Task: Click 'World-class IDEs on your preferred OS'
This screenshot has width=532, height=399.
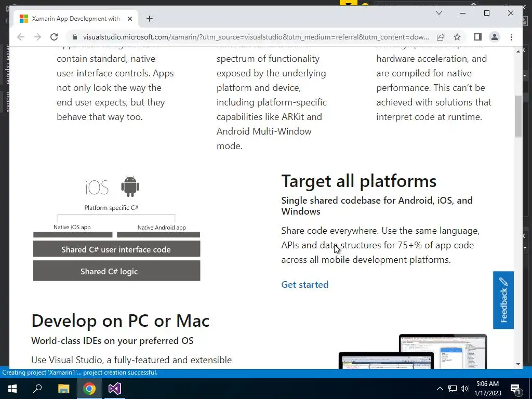Action: tap(112, 341)
